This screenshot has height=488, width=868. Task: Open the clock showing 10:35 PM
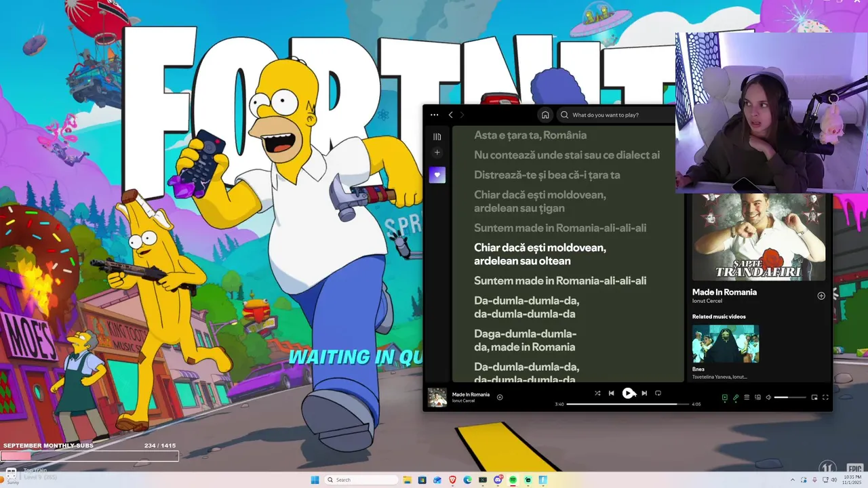click(x=852, y=480)
